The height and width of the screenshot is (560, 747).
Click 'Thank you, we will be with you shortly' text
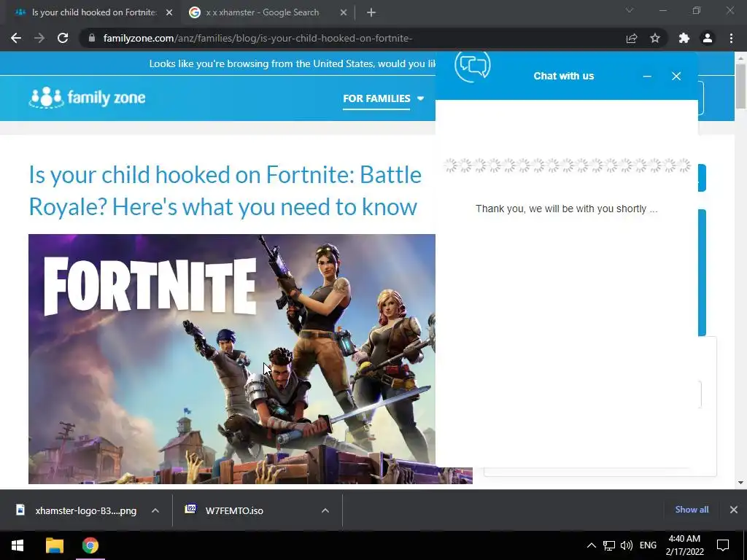tap(566, 209)
